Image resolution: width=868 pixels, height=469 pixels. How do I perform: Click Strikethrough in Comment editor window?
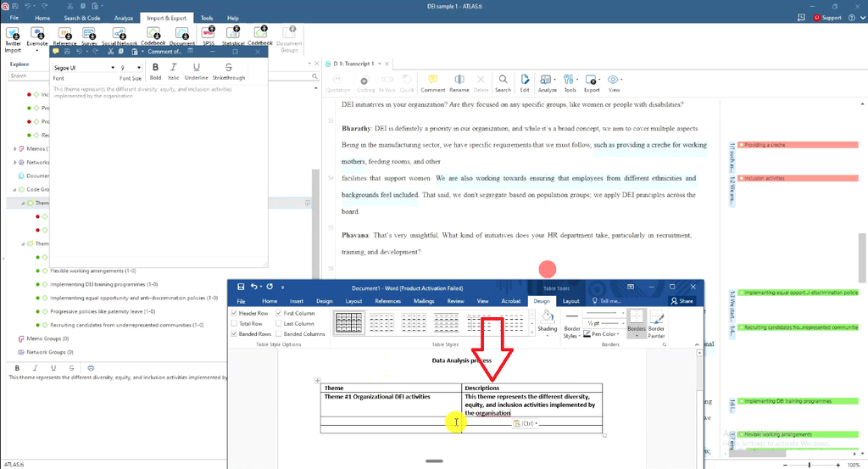coord(229,71)
